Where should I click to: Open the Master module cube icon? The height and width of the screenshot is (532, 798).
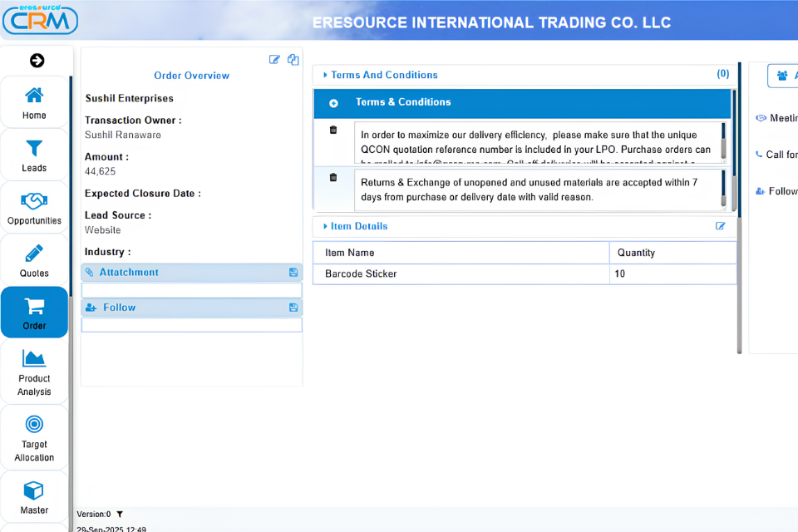point(34,490)
